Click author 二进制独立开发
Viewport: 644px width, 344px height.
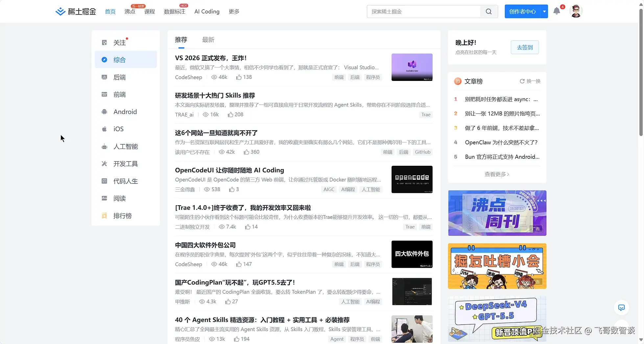(192, 227)
